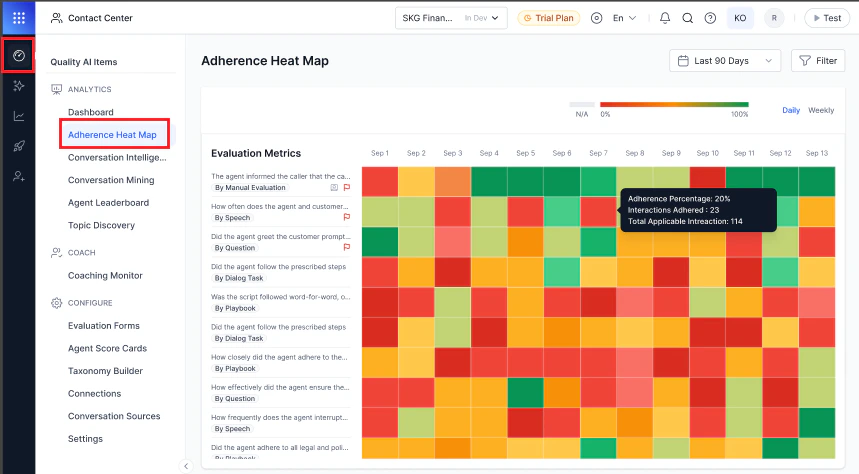Click the Configure gear icon

tap(56, 303)
